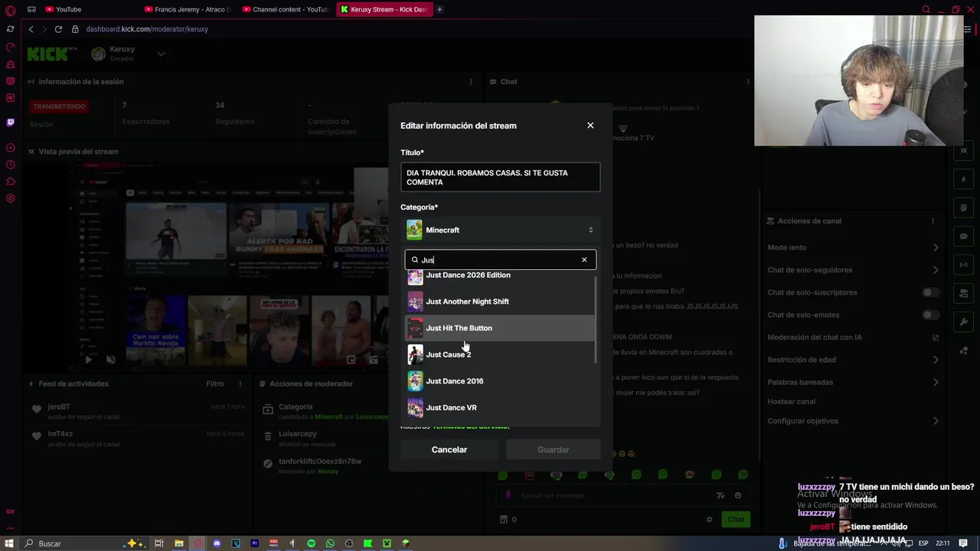This screenshot has height=551, width=980.
Task: Select Just Dance 2026 Edition category
Action: (500, 275)
